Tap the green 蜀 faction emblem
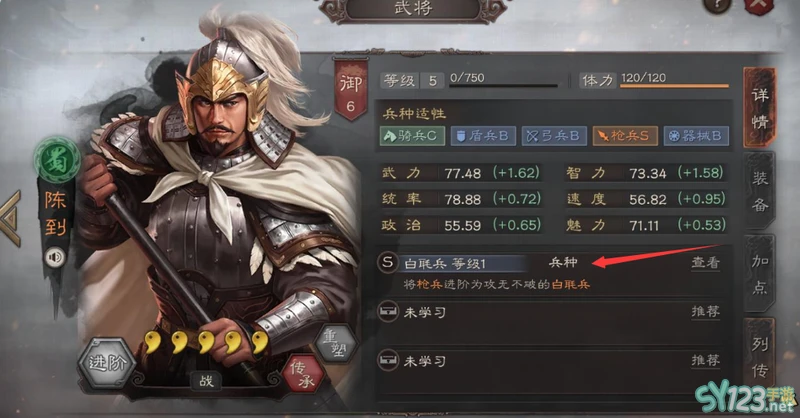This screenshot has height=418, width=800. click(57, 160)
